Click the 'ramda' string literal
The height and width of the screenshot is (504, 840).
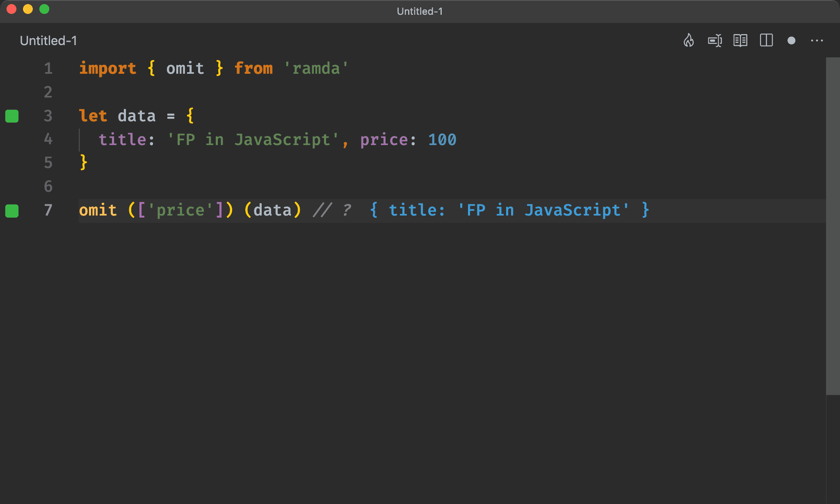[316, 68]
